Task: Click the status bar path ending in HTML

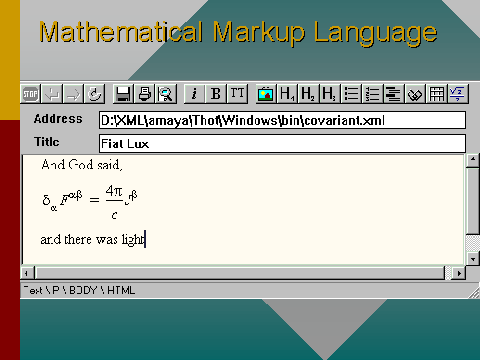Action: point(79,290)
